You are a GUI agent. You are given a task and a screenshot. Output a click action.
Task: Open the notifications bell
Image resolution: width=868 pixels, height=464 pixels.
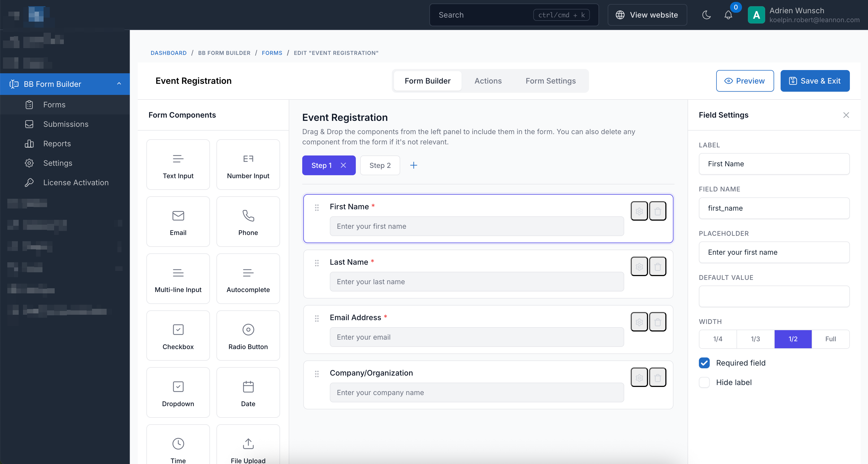[x=728, y=15]
